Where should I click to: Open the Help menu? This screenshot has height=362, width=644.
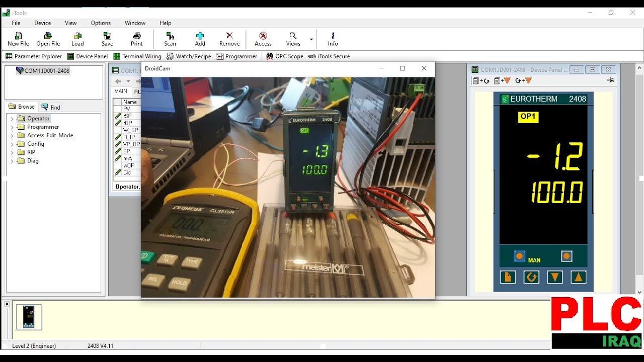(x=166, y=23)
